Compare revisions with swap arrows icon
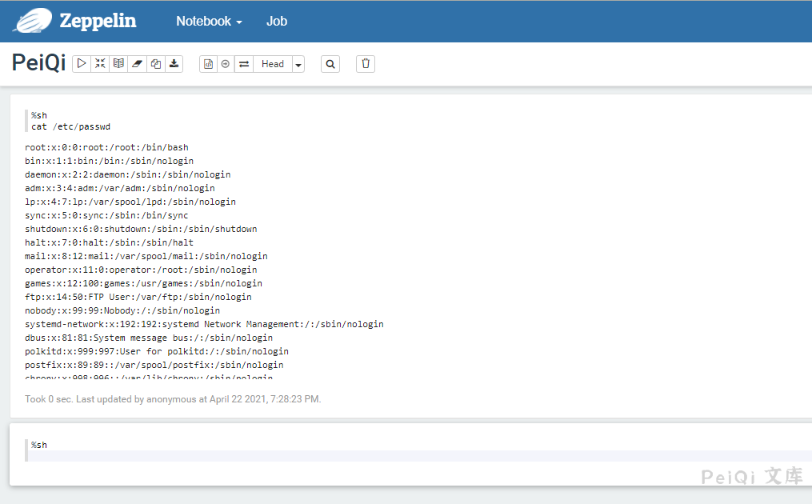Screen dimensions: 812x504 pyautogui.click(x=244, y=64)
